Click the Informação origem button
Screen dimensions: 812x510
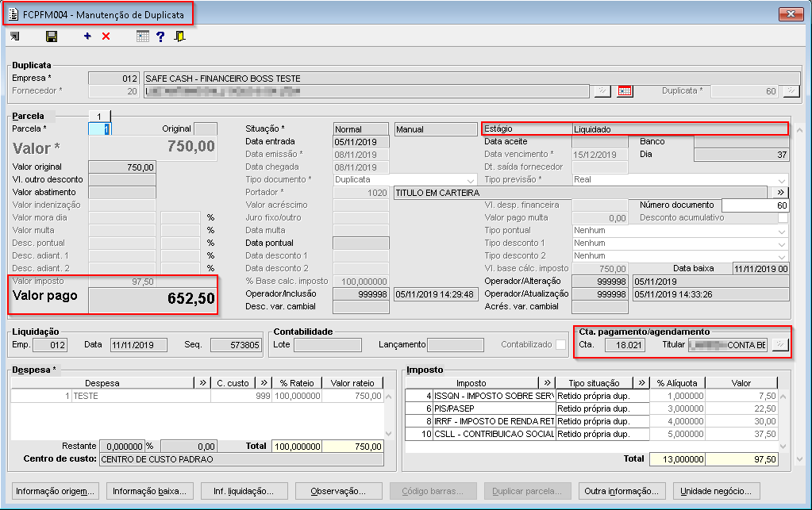coord(55,491)
